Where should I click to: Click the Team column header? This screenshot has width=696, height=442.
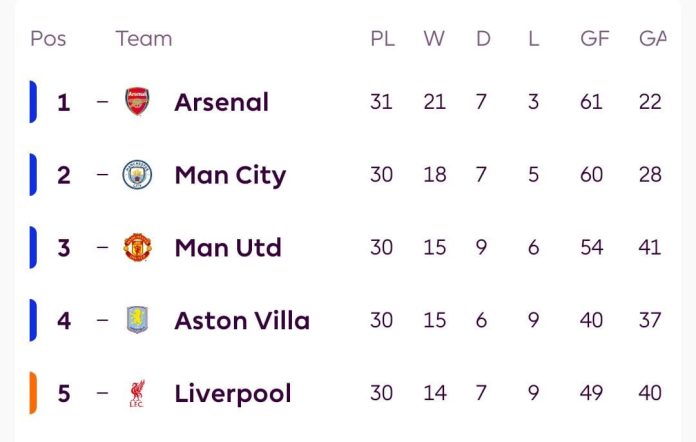pyautogui.click(x=144, y=39)
